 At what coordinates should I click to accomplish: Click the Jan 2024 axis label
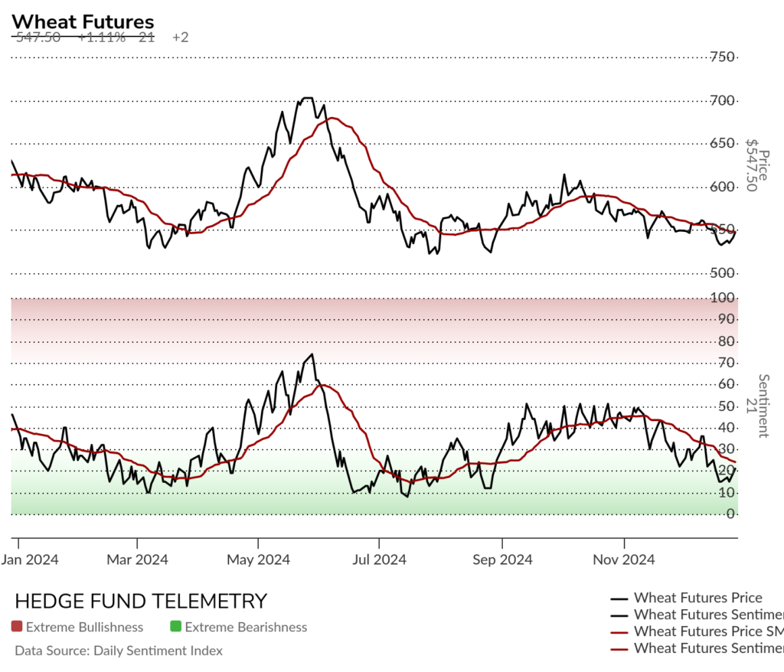pyautogui.click(x=30, y=559)
